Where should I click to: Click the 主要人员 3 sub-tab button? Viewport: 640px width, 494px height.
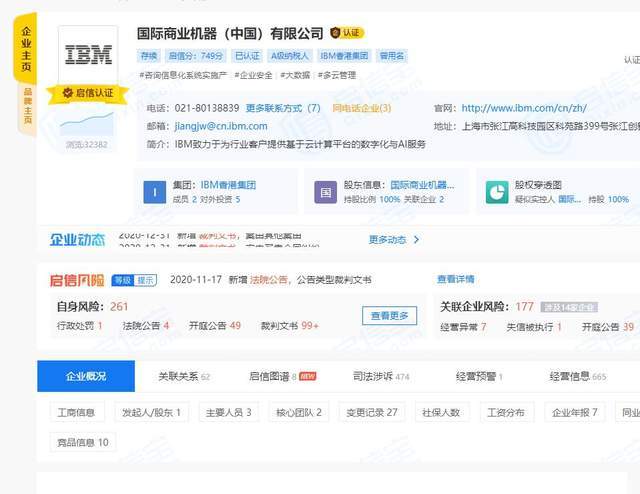[229, 412]
